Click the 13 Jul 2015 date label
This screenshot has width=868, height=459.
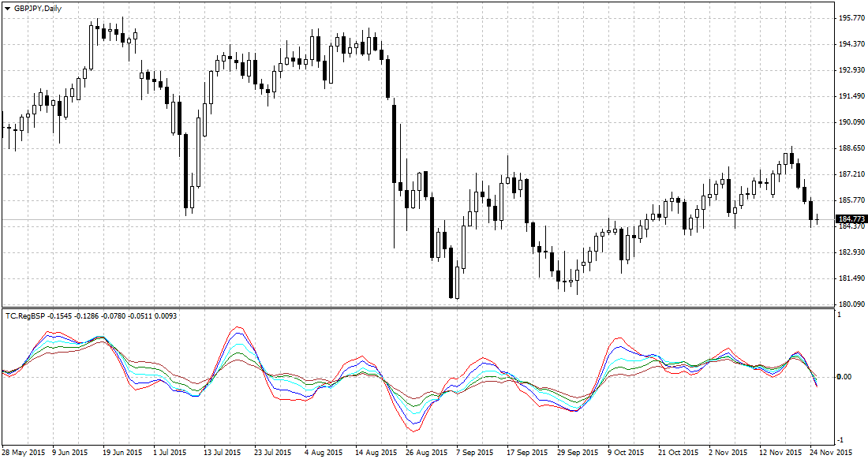tap(223, 453)
